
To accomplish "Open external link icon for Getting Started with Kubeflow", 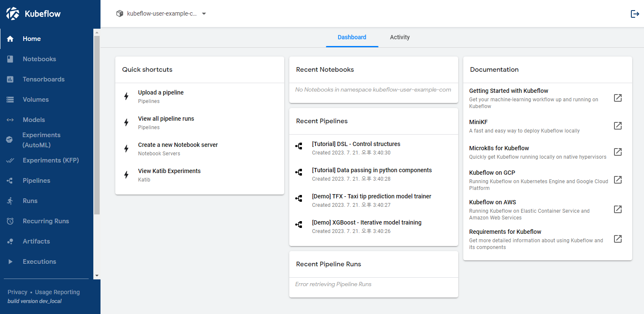I will pos(618,98).
